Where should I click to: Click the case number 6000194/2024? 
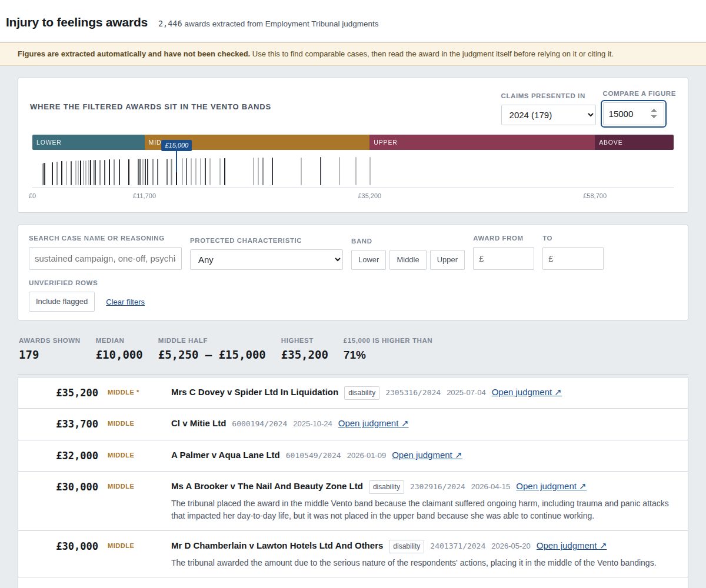click(259, 424)
